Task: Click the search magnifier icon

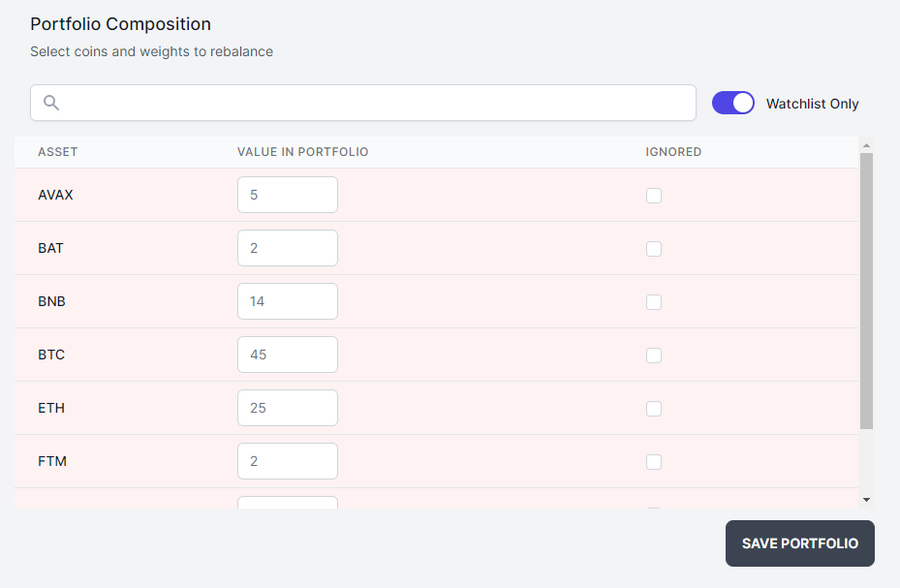Action: tap(51, 103)
